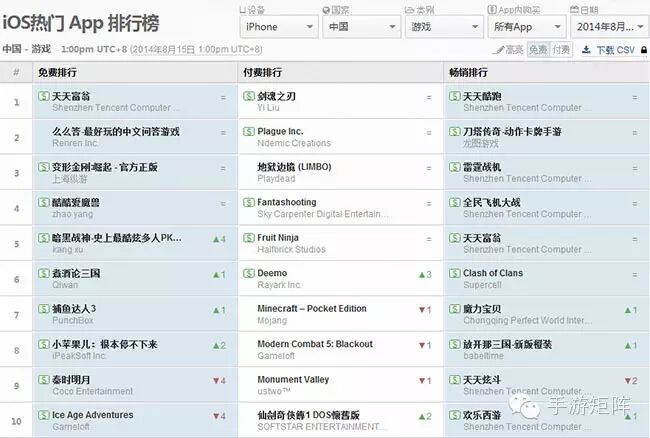Viewport: 650px width, 438px height.
Task: Open the iPhone device dropdown
Action: point(279,27)
